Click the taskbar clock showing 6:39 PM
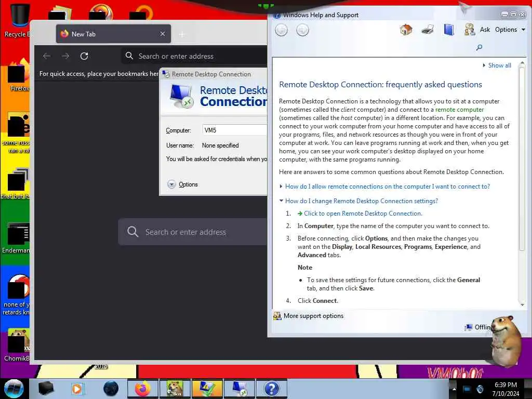The image size is (532, 399). tap(506, 389)
